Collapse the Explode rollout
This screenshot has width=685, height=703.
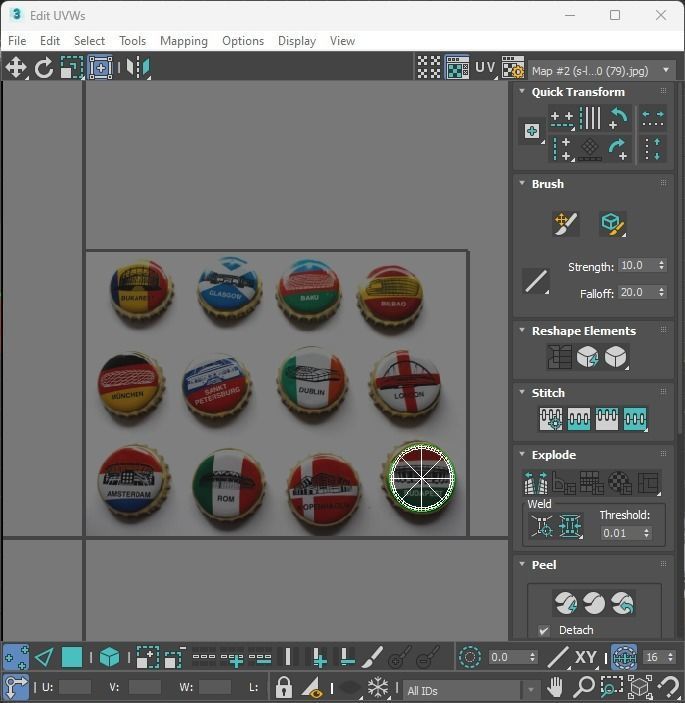pos(522,454)
